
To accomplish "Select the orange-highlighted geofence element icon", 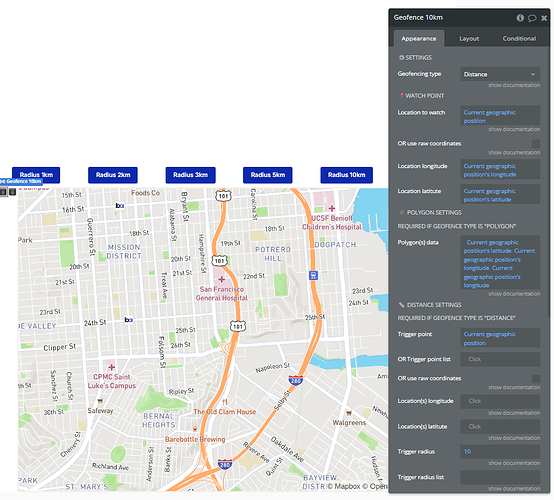I will [x=3, y=192].
